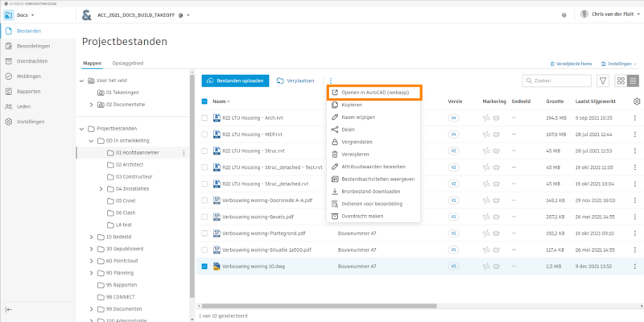The width and height of the screenshot is (644, 322).
Task: Collapse the left sidebar navigation
Action: click(x=9, y=309)
